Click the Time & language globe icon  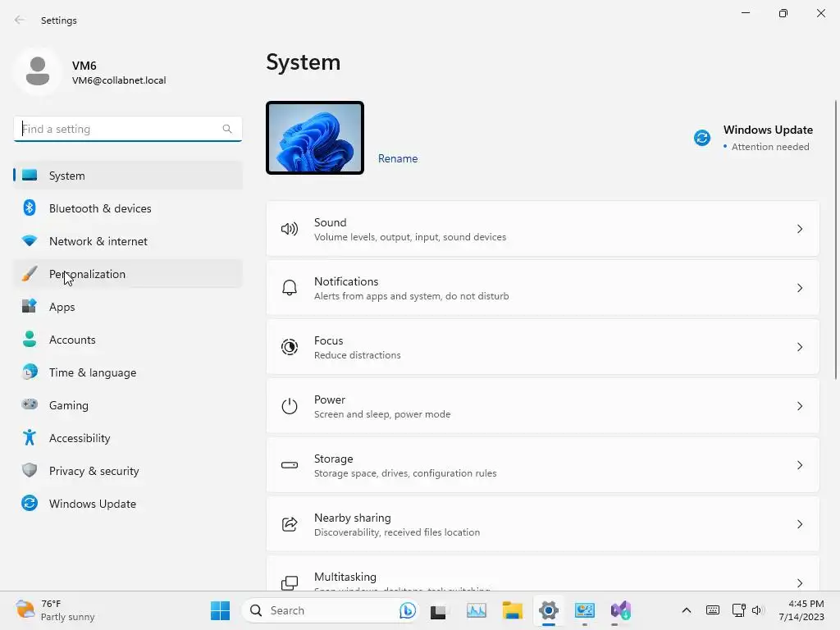(30, 372)
